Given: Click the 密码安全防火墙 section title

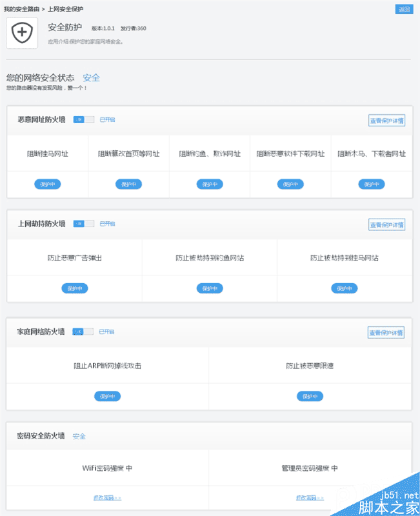Looking at the screenshot, I should coord(41,436).
